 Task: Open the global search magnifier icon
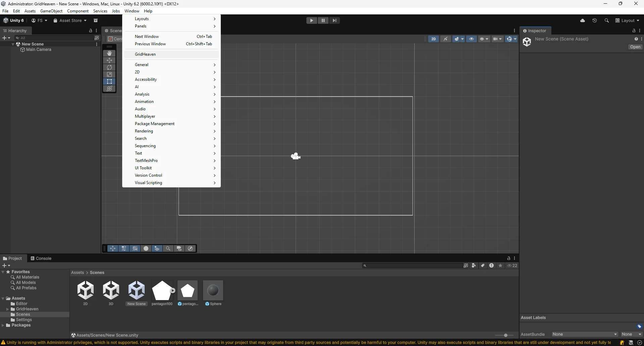pos(607,20)
